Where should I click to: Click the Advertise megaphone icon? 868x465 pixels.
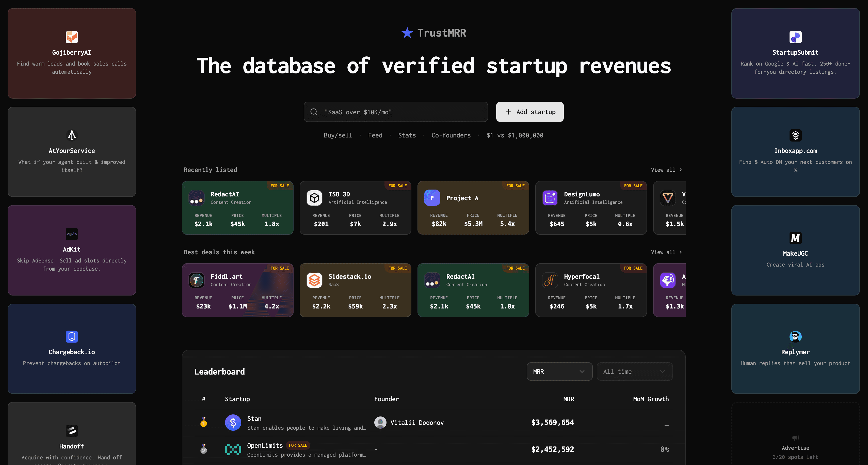click(796, 438)
